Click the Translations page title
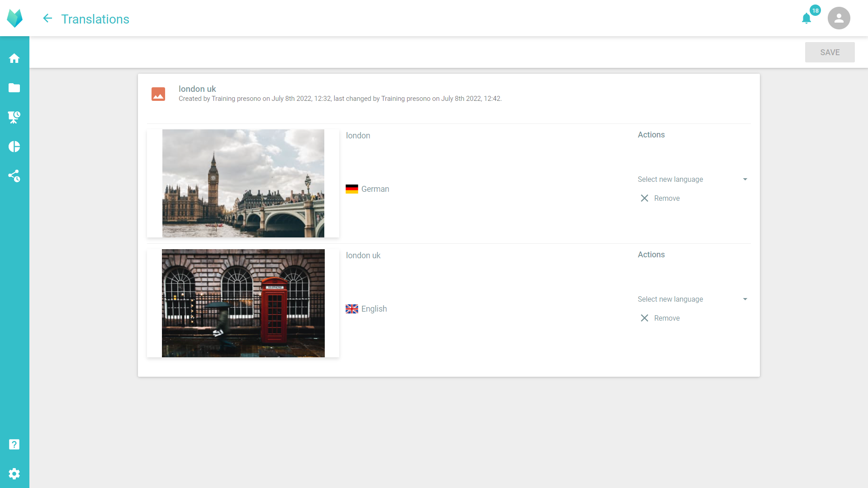 click(95, 19)
